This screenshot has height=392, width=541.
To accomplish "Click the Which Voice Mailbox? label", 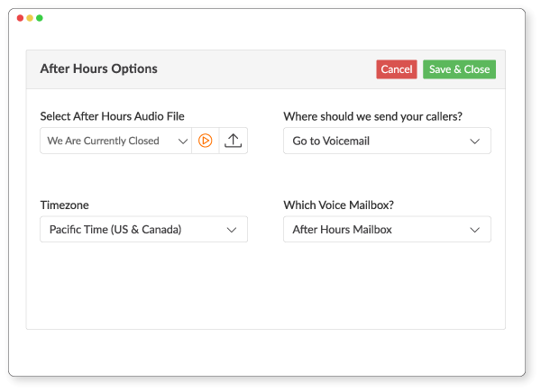I will [338, 205].
